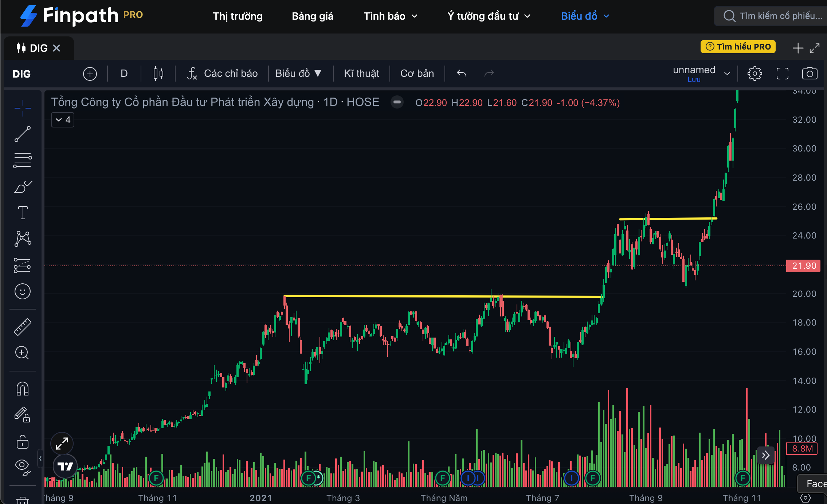Open the emoji icons tool
The height and width of the screenshot is (504, 827).
[23, 291]
